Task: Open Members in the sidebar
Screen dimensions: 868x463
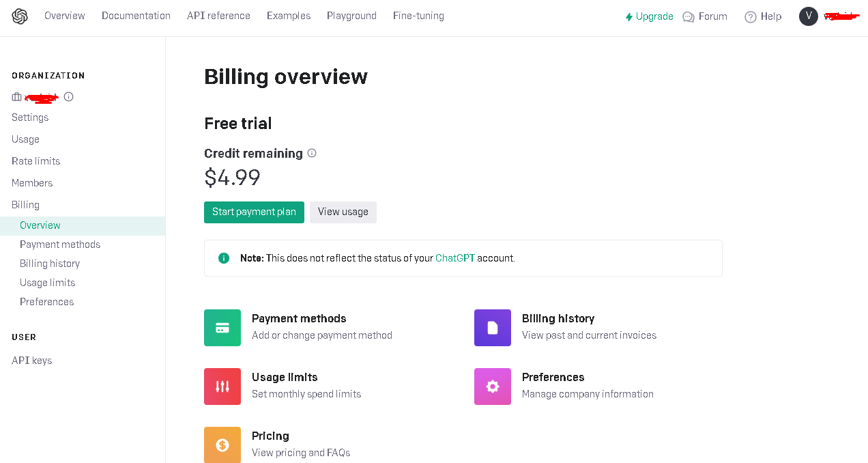Action: 32,183
